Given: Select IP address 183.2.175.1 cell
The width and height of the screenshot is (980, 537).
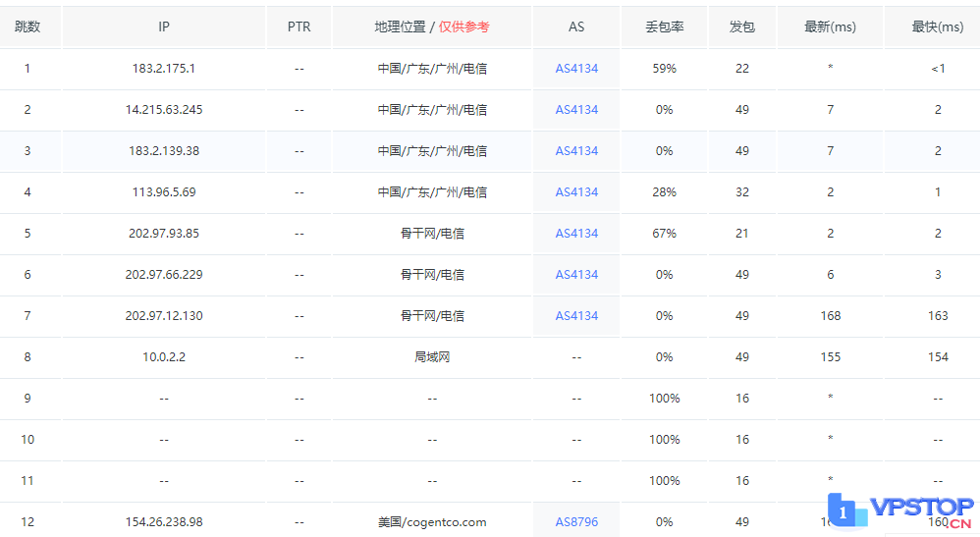Looking at the screenshot, I should pyautogui.click(x=164, y=69).
